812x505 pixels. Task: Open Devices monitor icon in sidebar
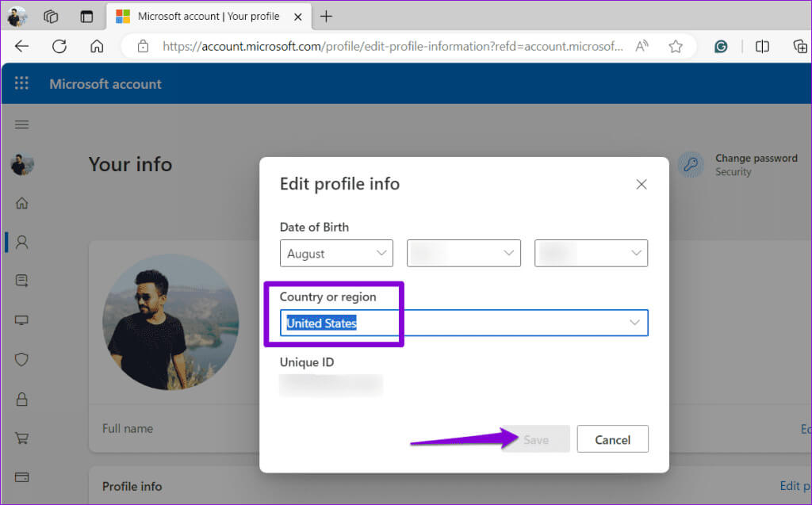21,320
